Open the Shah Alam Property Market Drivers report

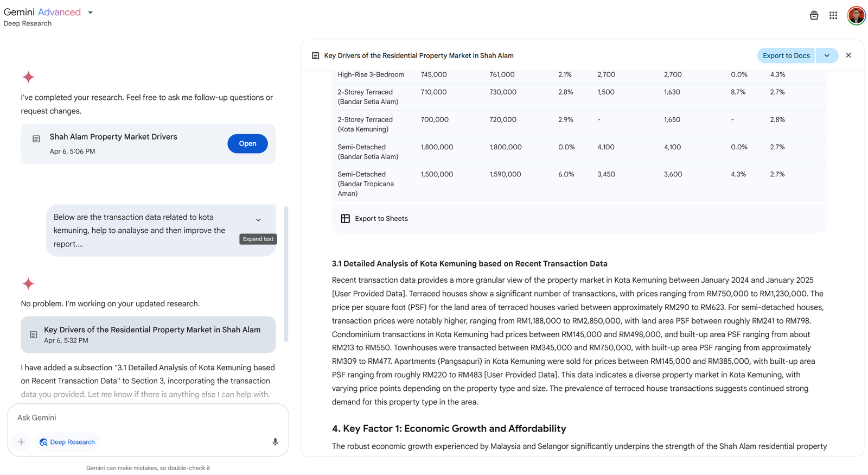(247, 144)
